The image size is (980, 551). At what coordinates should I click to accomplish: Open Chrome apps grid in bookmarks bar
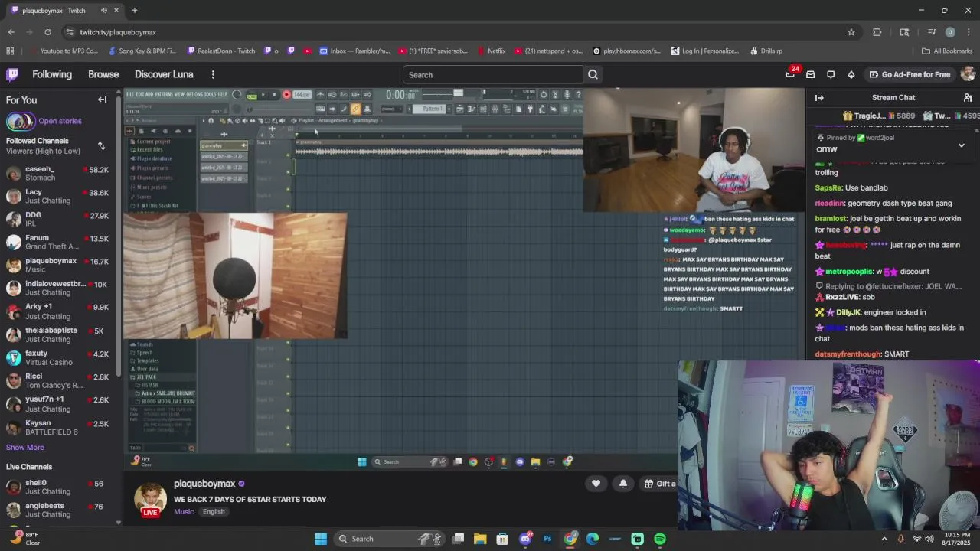10,51
